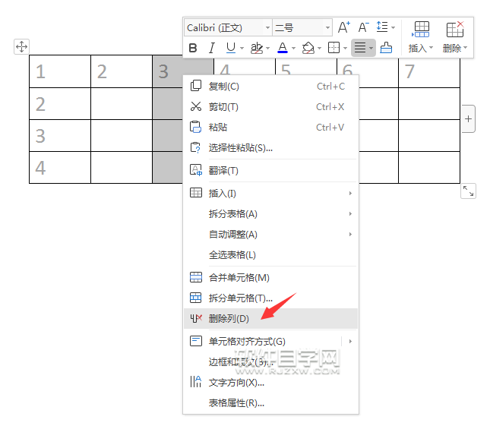The image size is (490, 448).
Task: Apply the font color A icon
Action: click(283, 48)
